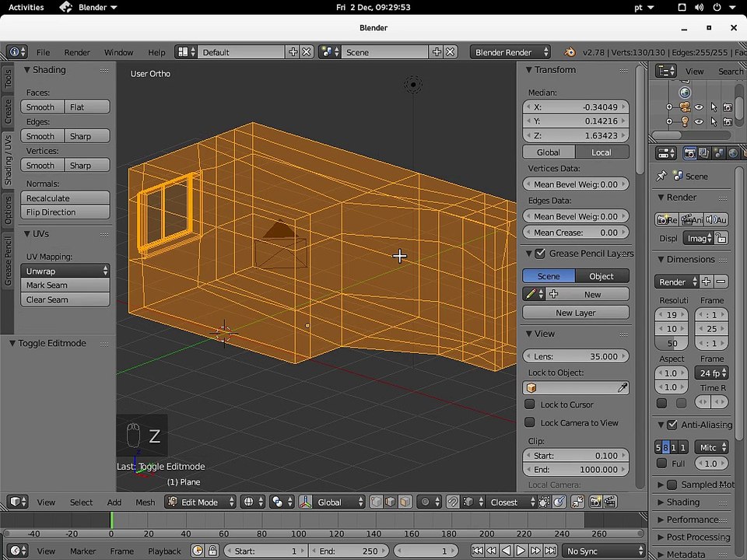747x560 pixels.
Task: Click the eyedropper in Lock to Object
Action: coord(622,387)
